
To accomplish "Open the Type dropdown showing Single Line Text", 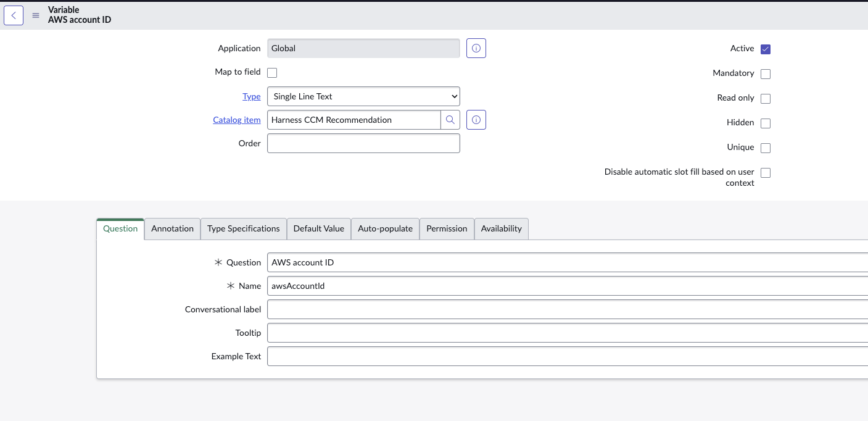I will [363, 96].
